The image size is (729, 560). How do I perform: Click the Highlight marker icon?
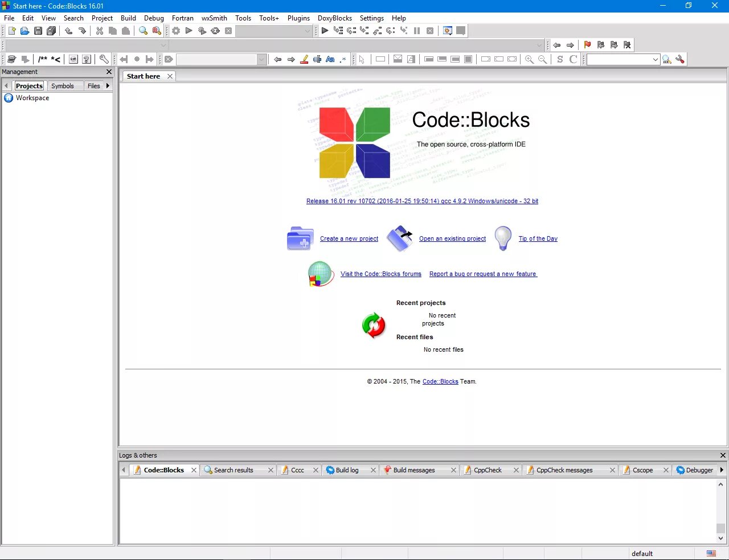pyautogui.click(x=304, y=59)
